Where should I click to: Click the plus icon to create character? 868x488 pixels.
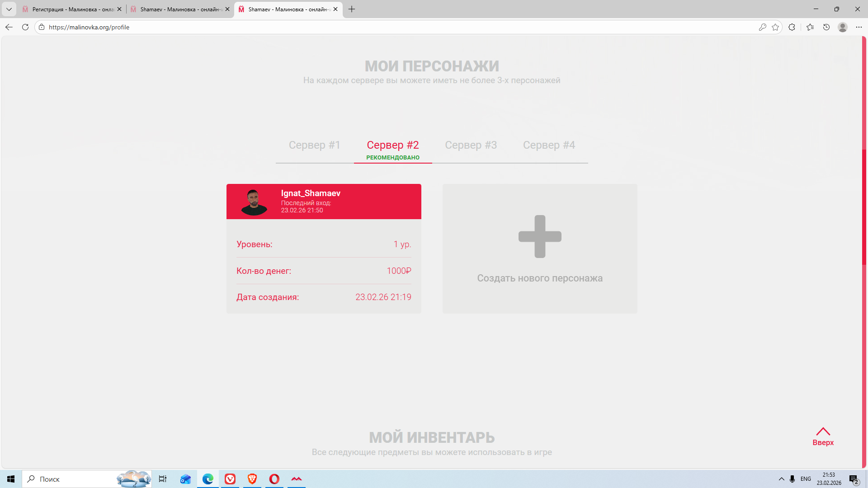tap(540, 236)
